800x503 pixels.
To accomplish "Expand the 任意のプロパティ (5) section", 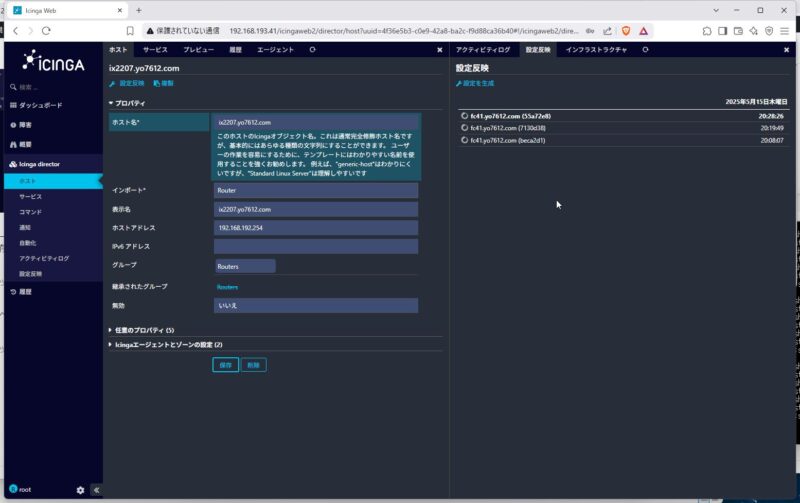I will 142,330.
